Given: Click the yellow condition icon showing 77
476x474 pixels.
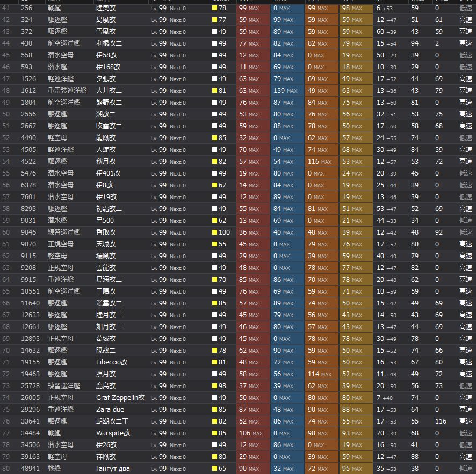Looking at the screenshot, I should (x=214, y=20).
